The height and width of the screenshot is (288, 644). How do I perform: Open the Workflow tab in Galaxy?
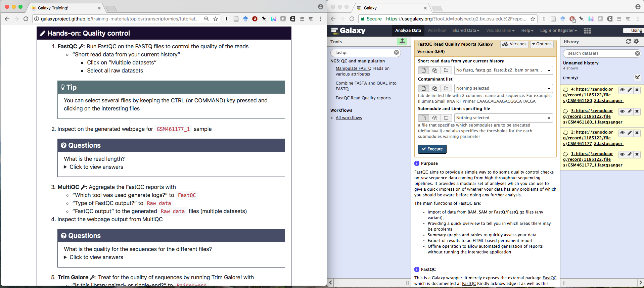coord(436,31)
